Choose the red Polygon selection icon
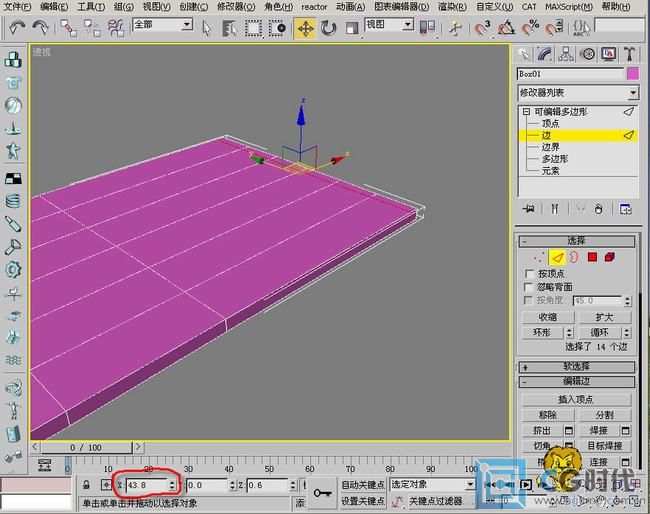 (x=592, y=257)
